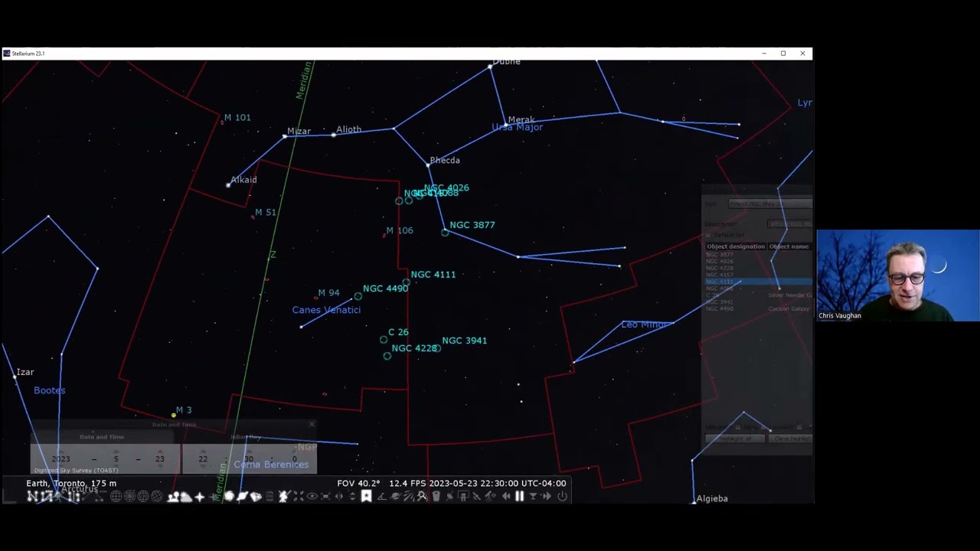Increase the minutes 30 value
This screenshot has height=551, width=980.
(249, 451)
